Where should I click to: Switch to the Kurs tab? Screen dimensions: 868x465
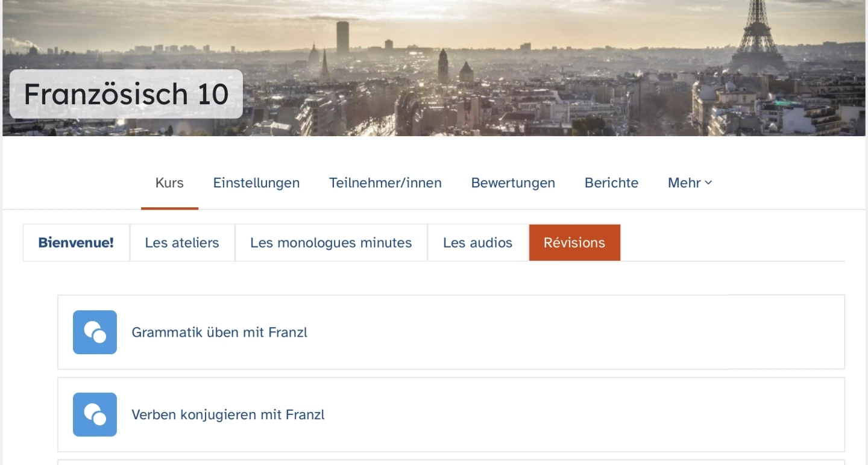pos(169,183)
